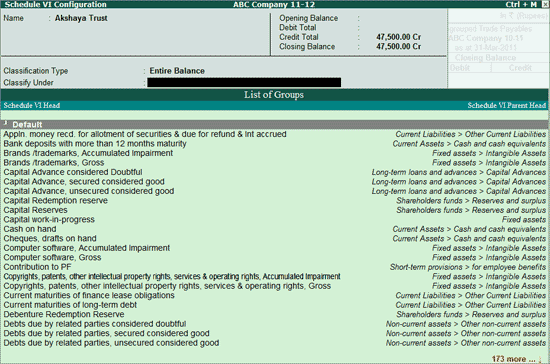The width and height of the screenshot is (550, 364).
Task: Select Brands /trademarks, Gross
Action: [54, 163]
